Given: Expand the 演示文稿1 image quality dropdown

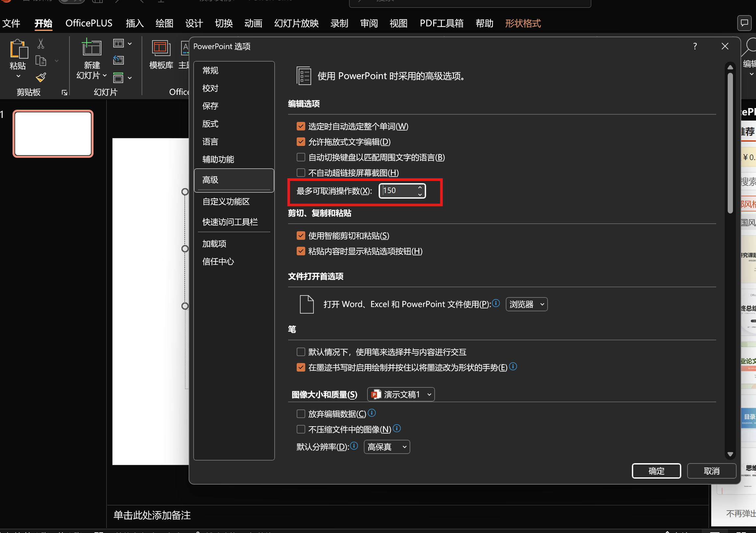Looking at the screenshot, I should pyautogui.click(x=401, y=394).
